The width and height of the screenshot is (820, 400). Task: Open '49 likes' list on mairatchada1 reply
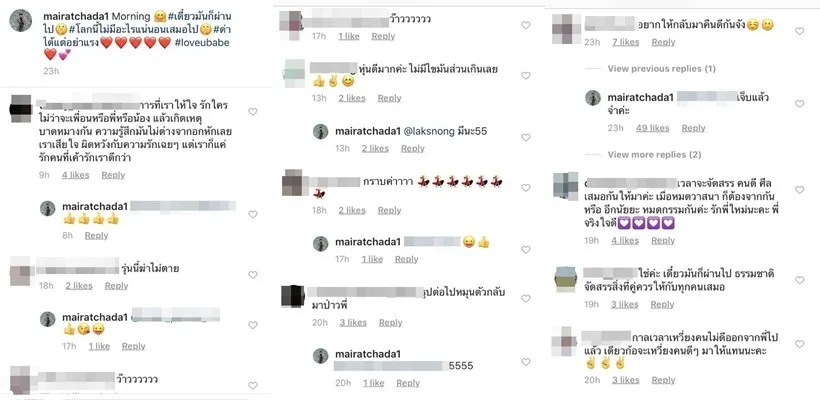[653, 128]
